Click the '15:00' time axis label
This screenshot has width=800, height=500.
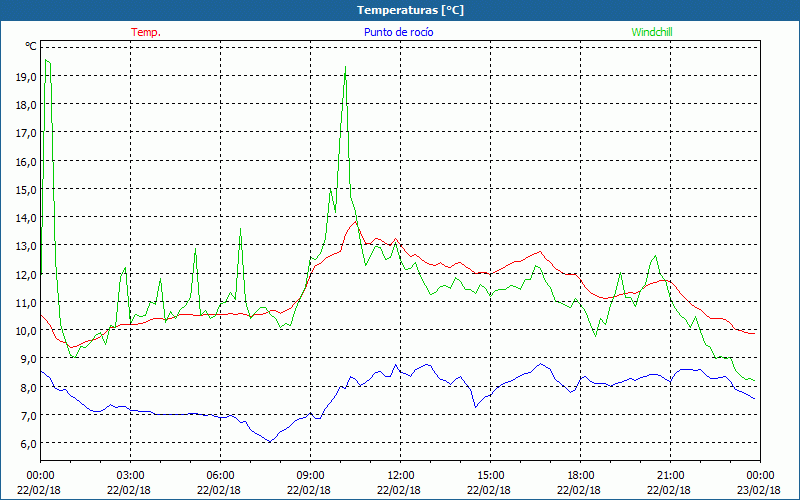tap(490, 476)
